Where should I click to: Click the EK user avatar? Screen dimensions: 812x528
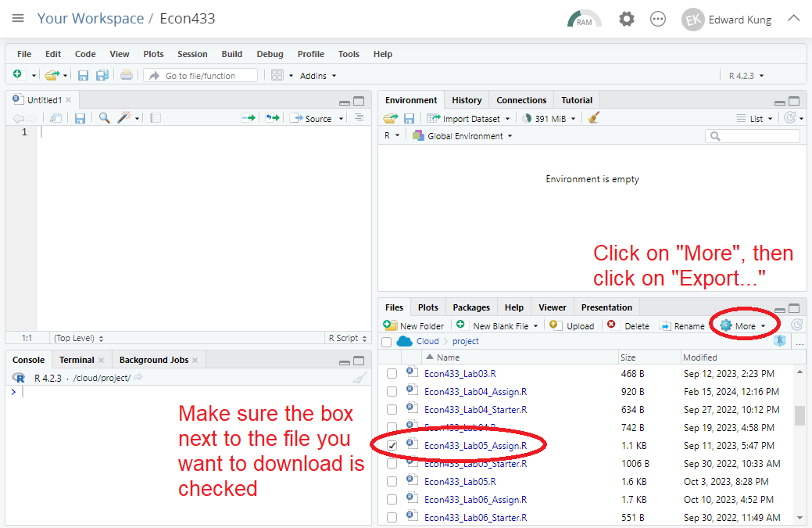pos(693,20)
